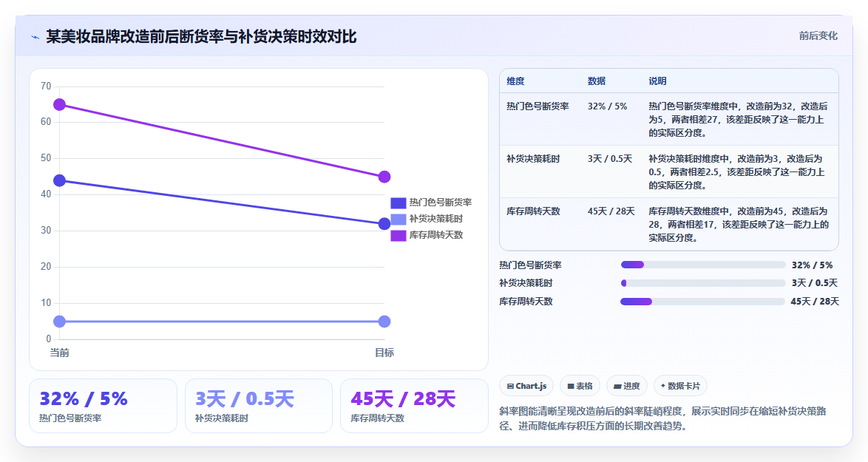The image size is (868, 462).
Task: Click the 32% / 5% value right of progress bar
Action: coord(812,265)
